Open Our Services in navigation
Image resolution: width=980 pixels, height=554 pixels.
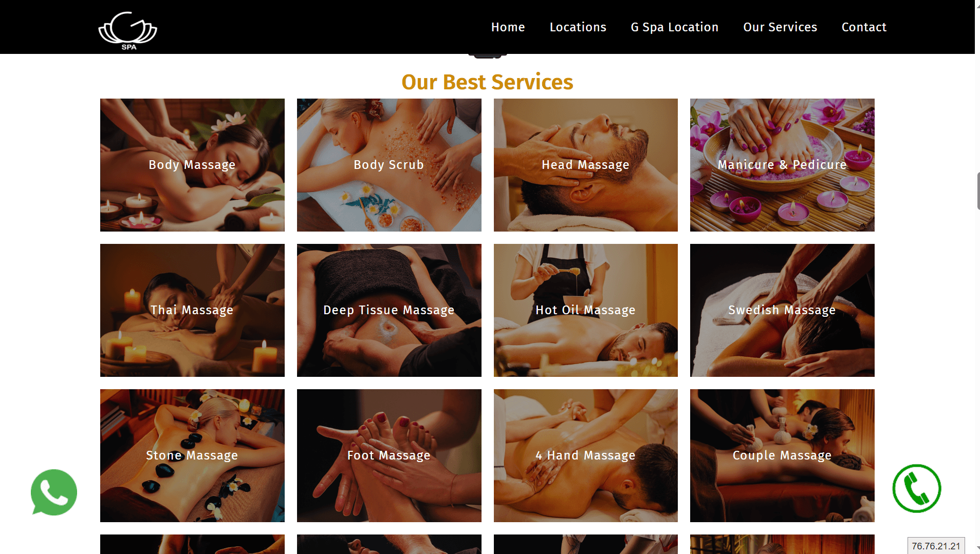[x=780, y=27]
